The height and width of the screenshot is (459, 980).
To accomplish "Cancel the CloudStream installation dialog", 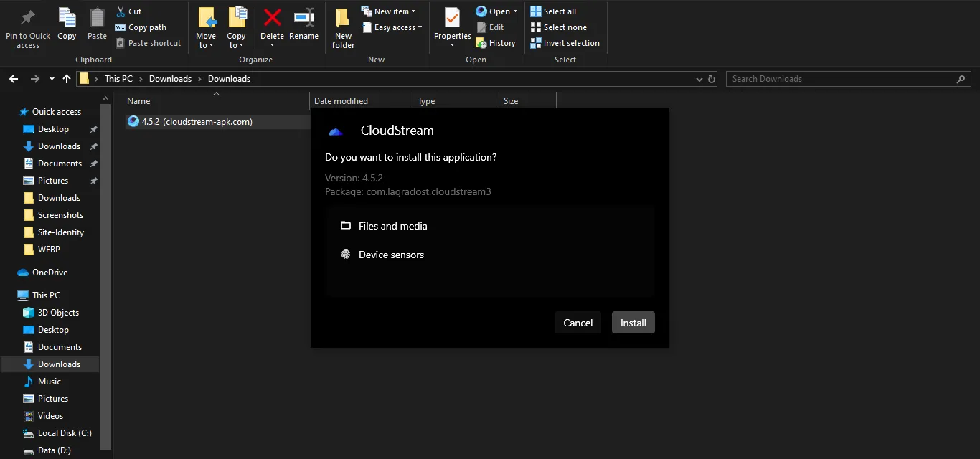I will [578, 323].
